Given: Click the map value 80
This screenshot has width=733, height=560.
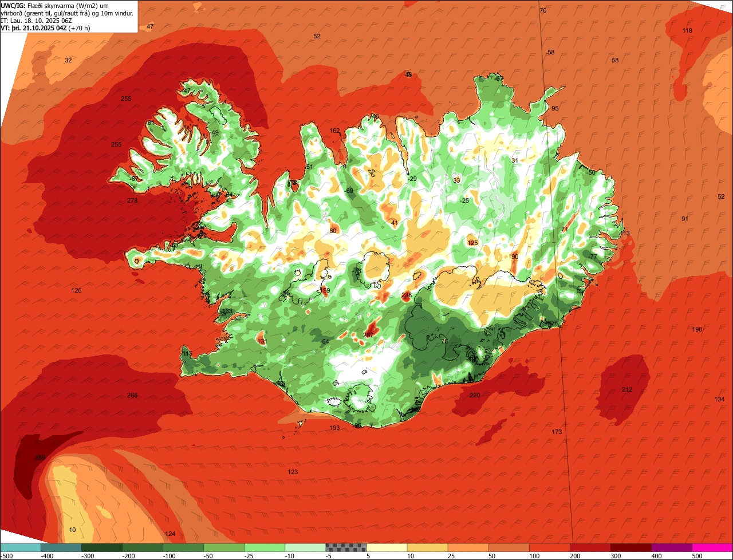Looking at the screenshot, I should click(x=333, y=231).
